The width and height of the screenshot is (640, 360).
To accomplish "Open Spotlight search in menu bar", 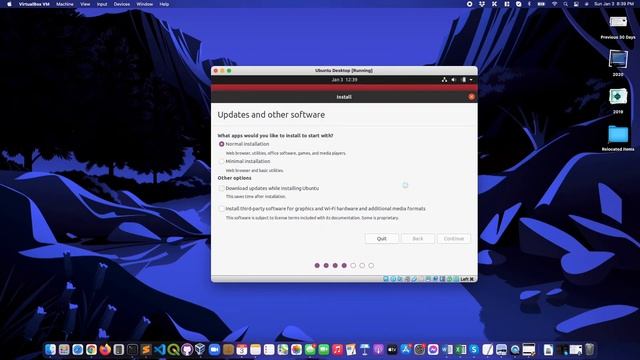I will tap(565, 4).
